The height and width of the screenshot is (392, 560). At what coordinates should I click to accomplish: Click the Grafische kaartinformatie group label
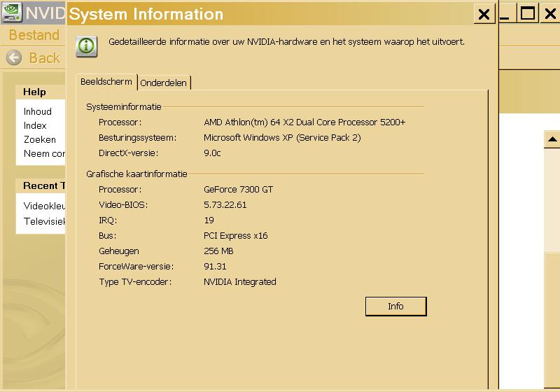(x=136, y=174)
